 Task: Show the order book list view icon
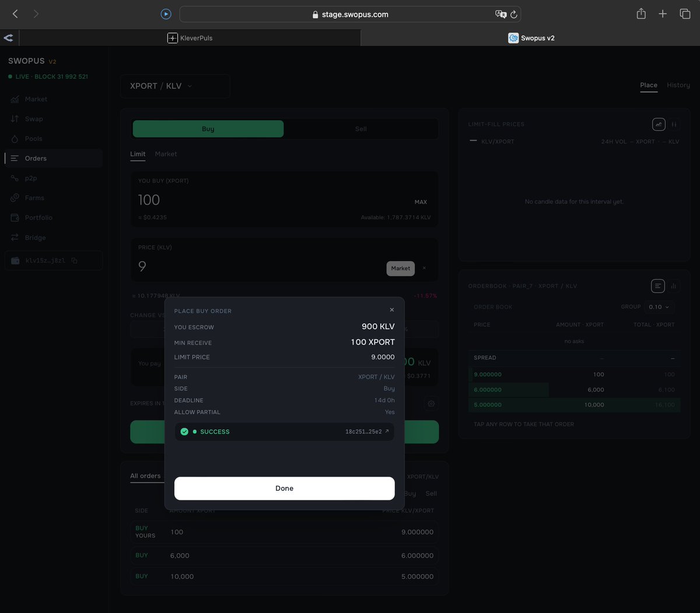658,286
